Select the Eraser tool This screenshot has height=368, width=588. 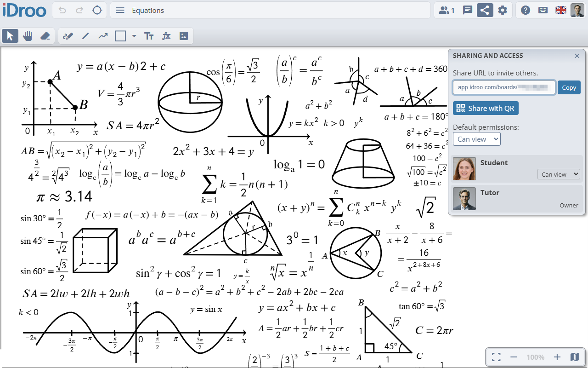(x=45, y=35)
